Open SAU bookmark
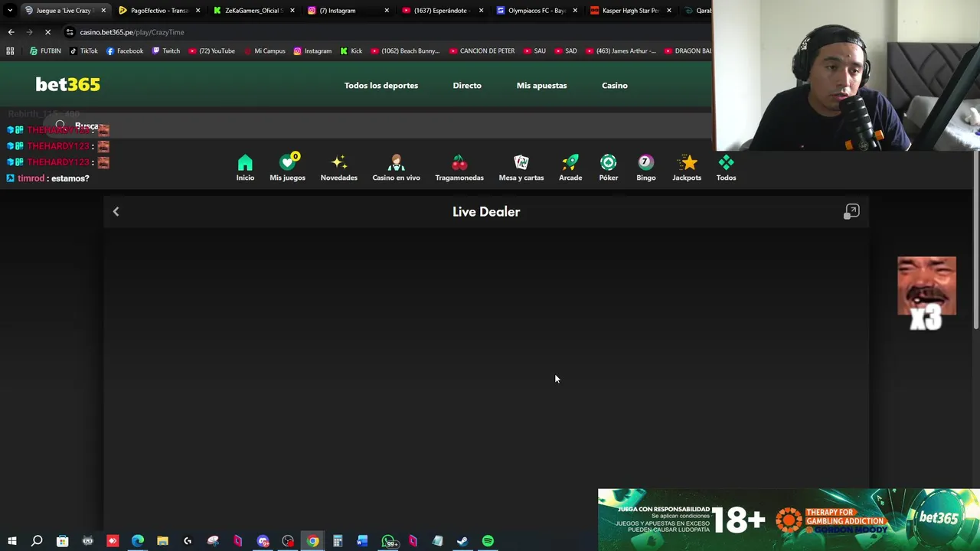 [535, 51]
